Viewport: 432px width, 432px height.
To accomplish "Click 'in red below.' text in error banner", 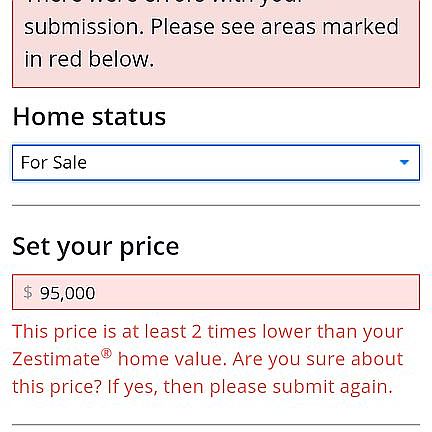I will coord(89,59).
